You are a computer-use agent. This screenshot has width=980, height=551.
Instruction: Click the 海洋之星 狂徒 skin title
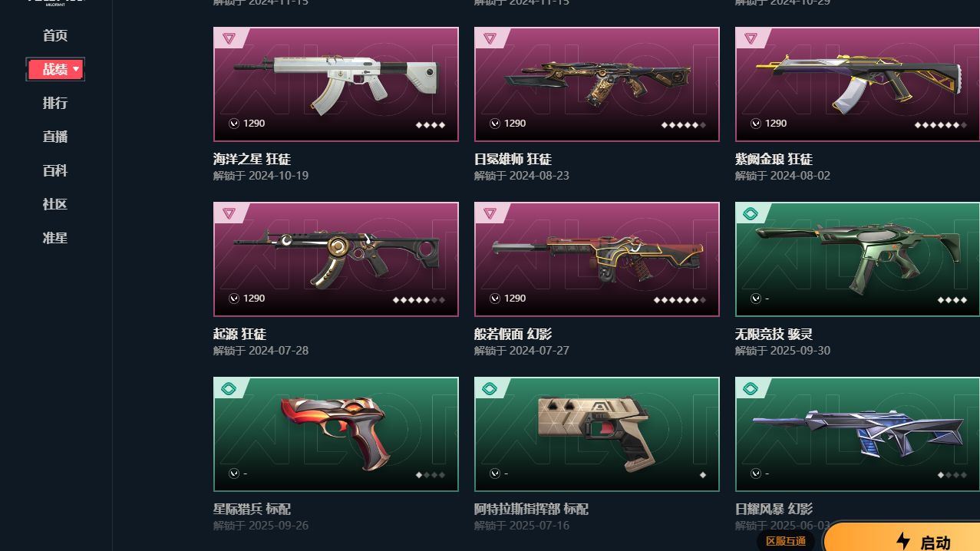click(x=252, y=159)
